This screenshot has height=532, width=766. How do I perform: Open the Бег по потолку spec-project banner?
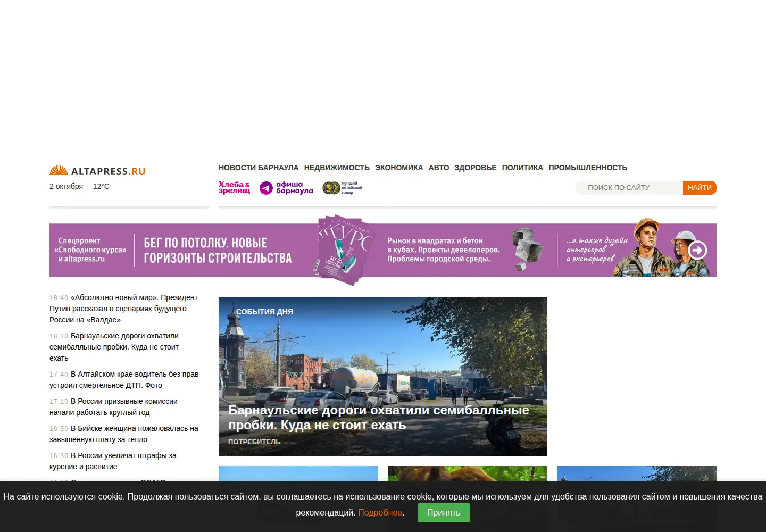tap(383, 250)
